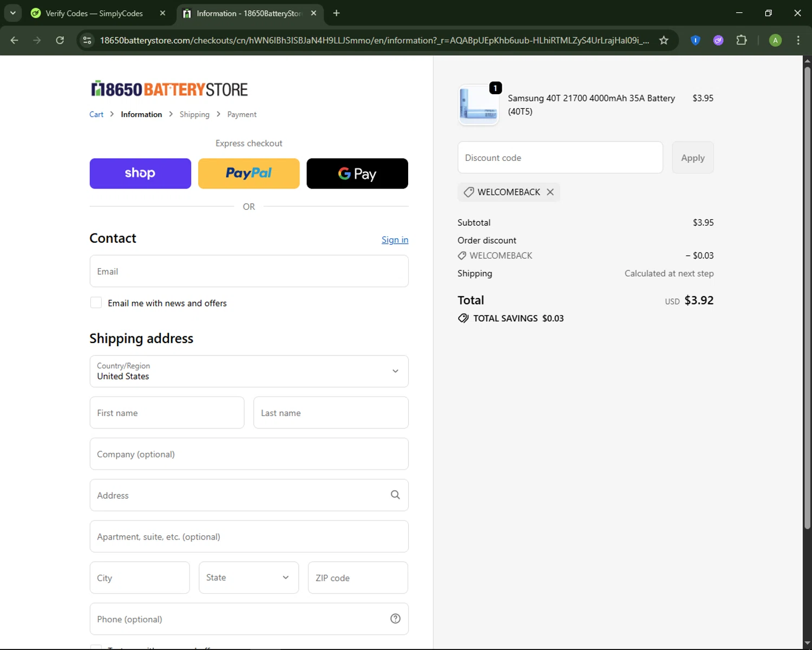Select the Information breadcrumb step

click(141, 114)
